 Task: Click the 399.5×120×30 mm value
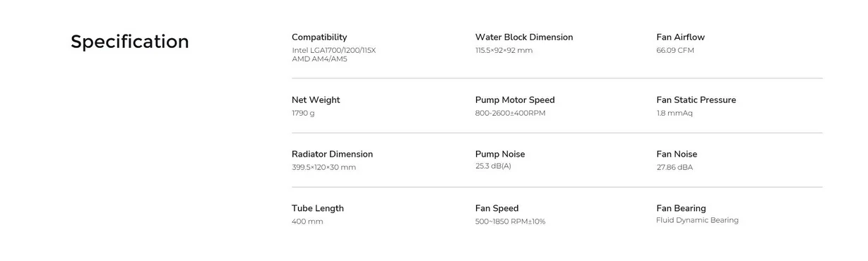323,168
